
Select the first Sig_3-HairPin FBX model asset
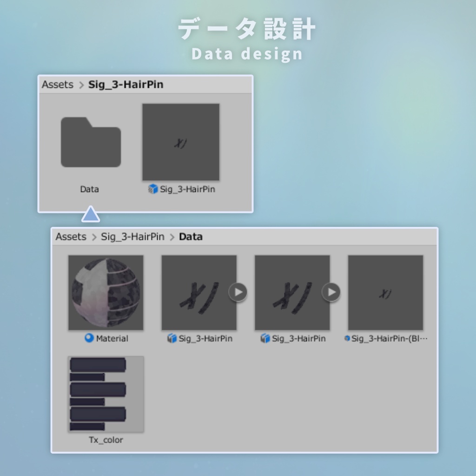point(198,292)
